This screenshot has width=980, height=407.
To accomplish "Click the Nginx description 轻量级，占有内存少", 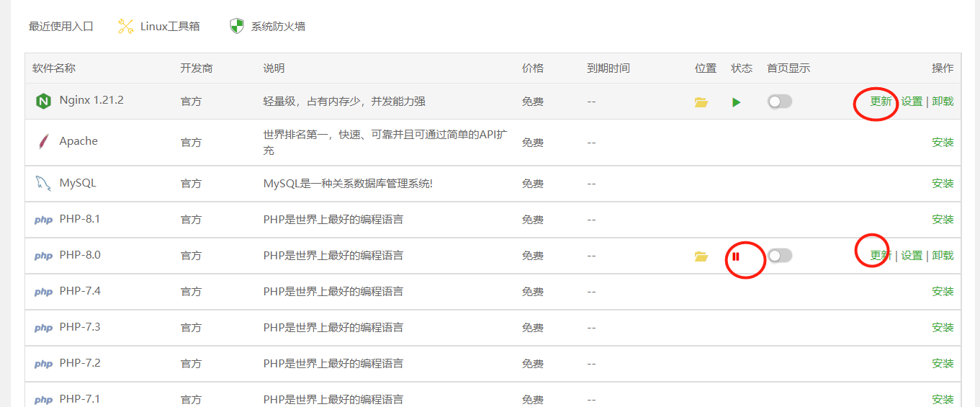I will 344,102.
